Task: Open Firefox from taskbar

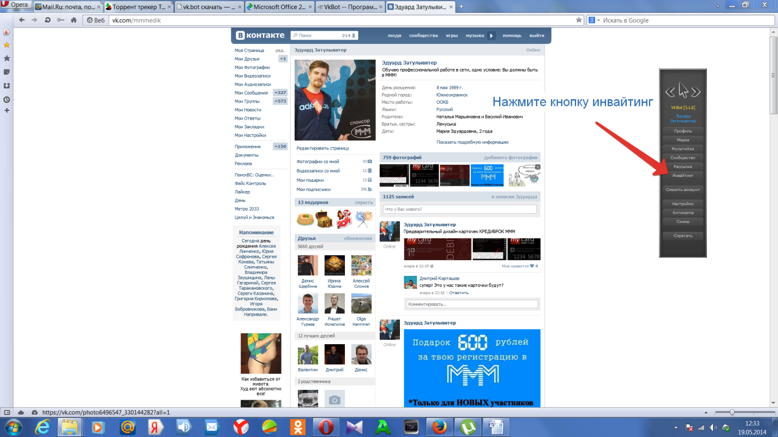Action: click(x=439, y=427)
